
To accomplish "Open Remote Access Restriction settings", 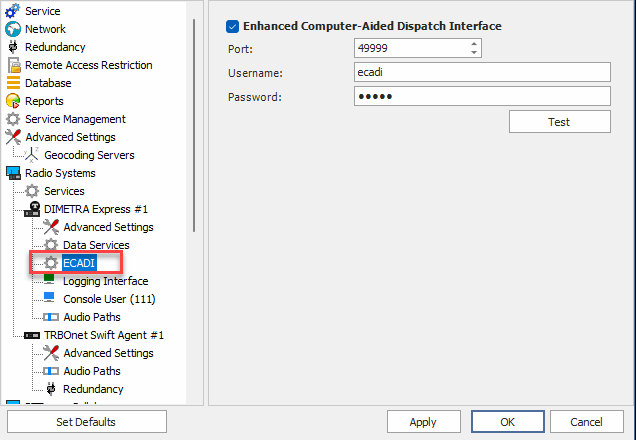I will 88,65.
